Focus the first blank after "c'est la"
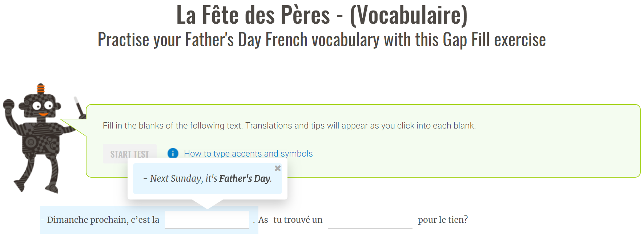The height and width of the screenshot is (237, 644). click(x=207, y=220)
